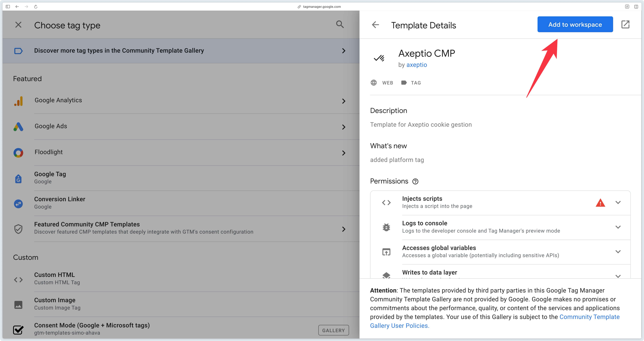This screenshot has width=644, height=341.
Task: Toggle the browser sidebar icon
Action: 8,7
